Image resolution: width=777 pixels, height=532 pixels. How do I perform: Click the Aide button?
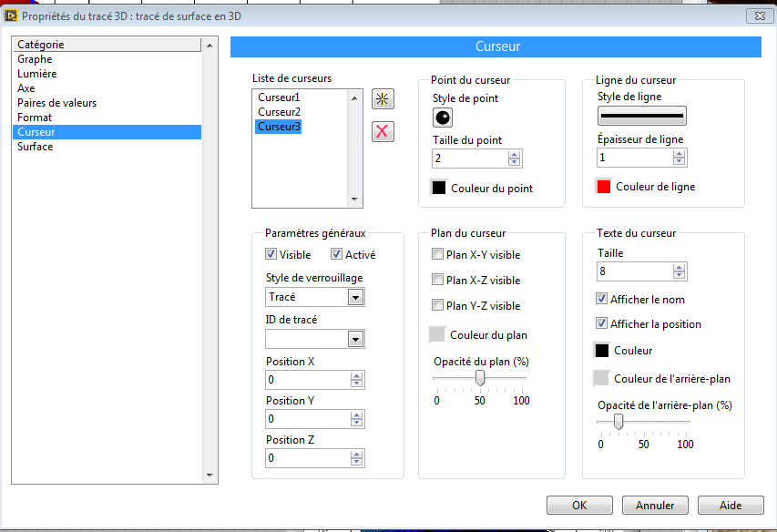pyautogui.click(x=731, y=506)
